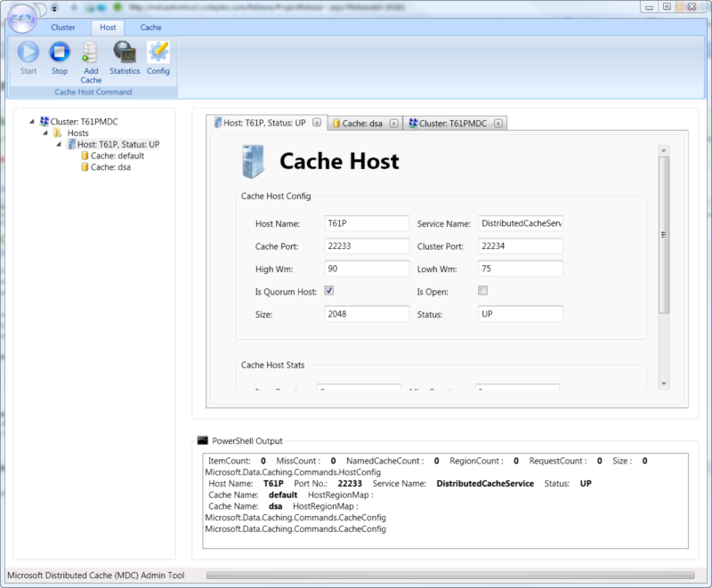This screenshot has height=588, width=712.
Task: Close the Cluster: T61PMDC document tab
Action: [x=498, y=124]
